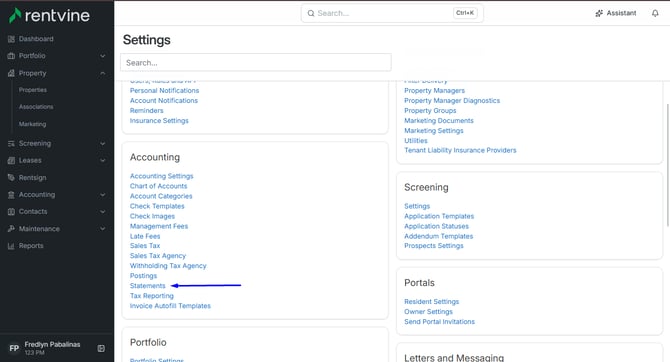Open Marketing submenu item
This screenshot has width=670, height=362.
pos(32,124)
